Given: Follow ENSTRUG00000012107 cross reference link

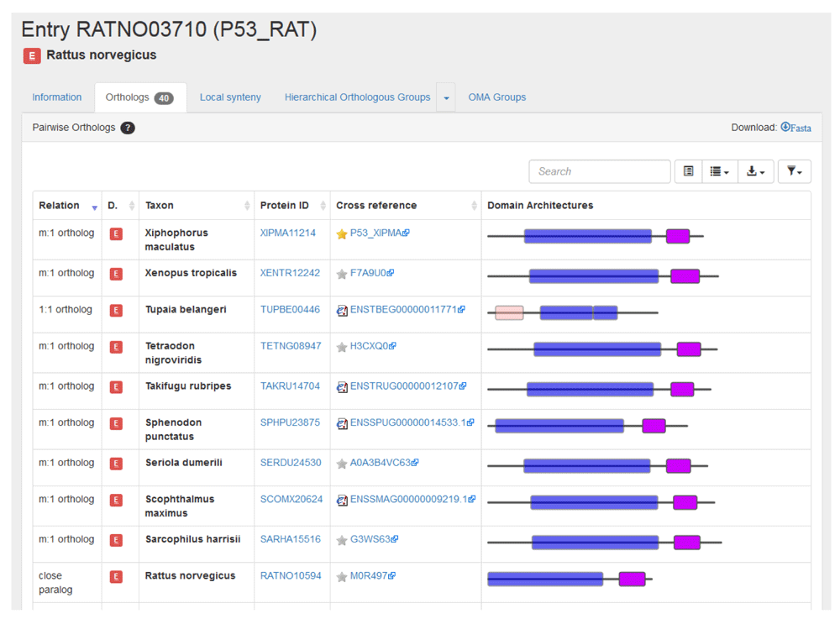Looking at the screenshot, I should (x=408, y=386).
